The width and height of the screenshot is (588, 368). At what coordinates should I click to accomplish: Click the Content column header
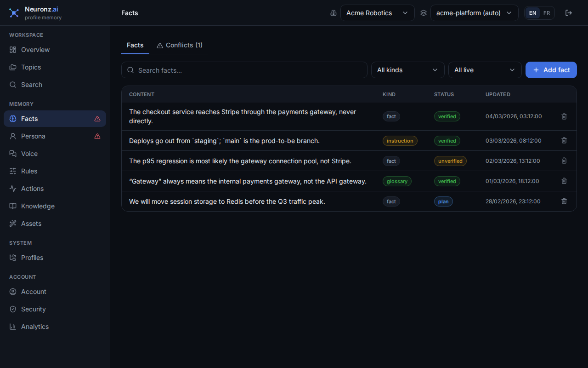click(x=141, y=94)
